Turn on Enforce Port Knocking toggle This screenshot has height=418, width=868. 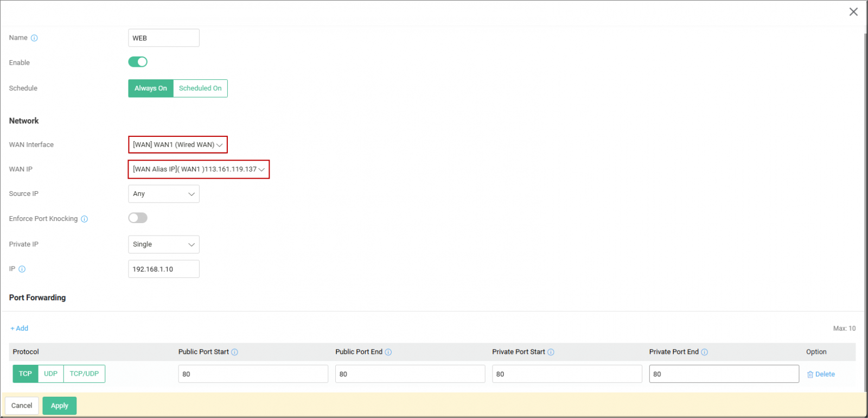[138, 218]
